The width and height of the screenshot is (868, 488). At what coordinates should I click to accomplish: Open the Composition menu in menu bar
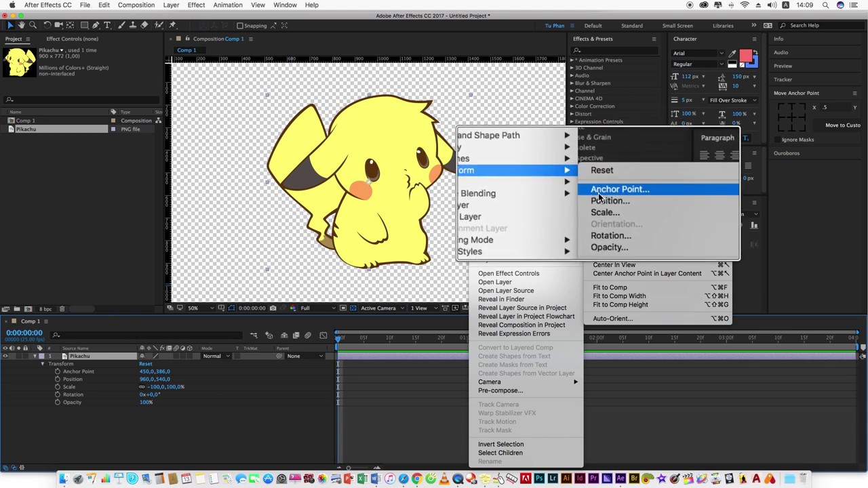[x=136, y=5]
